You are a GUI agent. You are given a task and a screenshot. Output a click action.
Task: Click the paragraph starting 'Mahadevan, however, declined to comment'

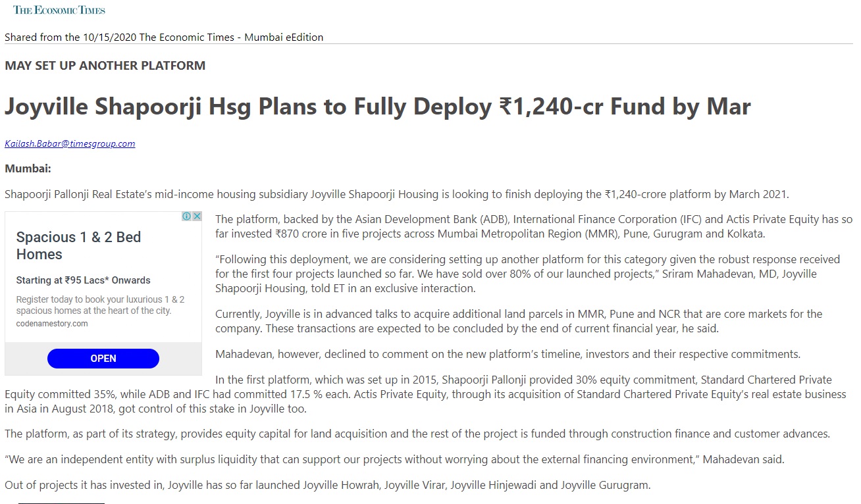(x=508, y=354)
